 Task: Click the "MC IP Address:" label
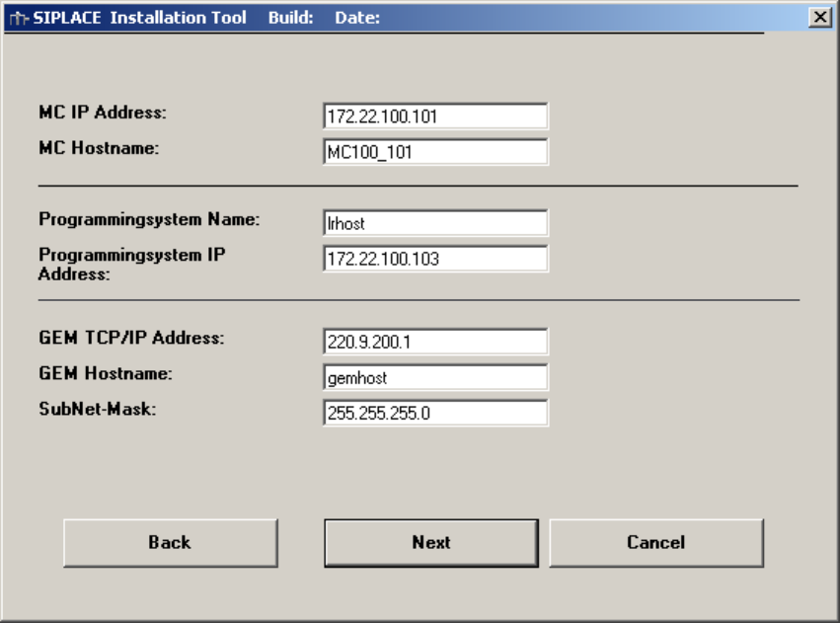pos(103,113)
